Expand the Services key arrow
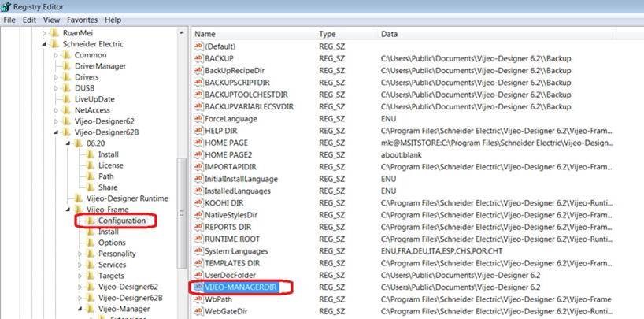This screenshot has height=319, width=644. [80, 265]
